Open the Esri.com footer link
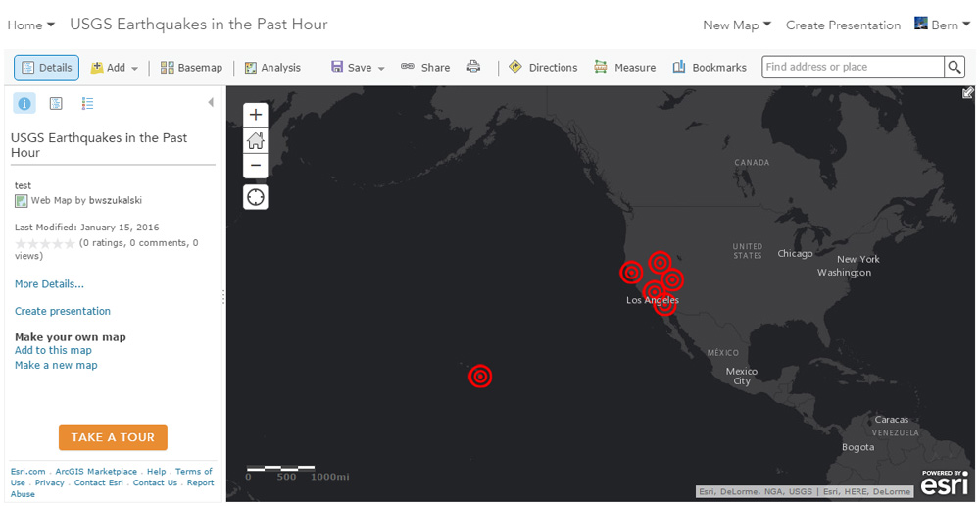The image size is (980, 506). (28, 471)
